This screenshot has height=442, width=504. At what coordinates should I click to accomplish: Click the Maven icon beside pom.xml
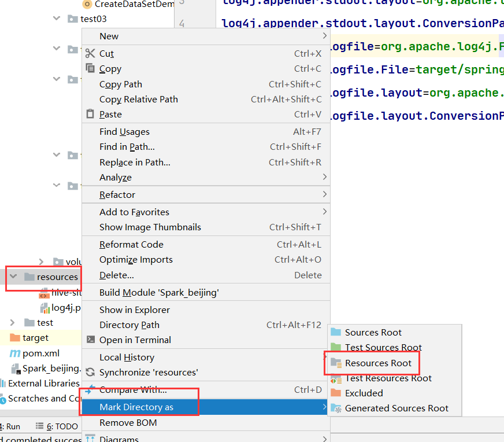(x=16, y=353)
